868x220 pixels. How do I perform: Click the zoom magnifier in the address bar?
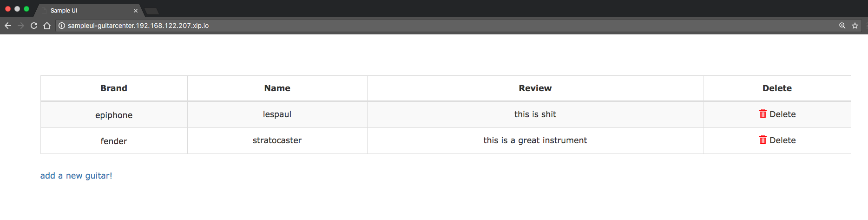coord(842,26)
